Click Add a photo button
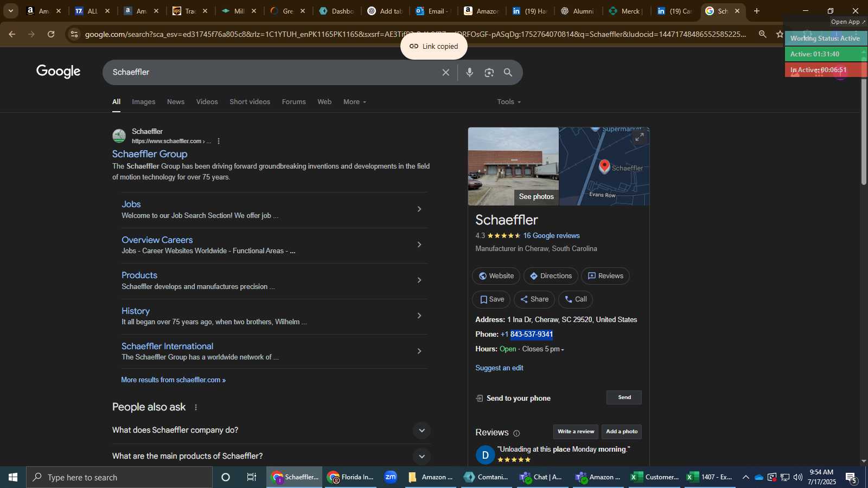868x488 pixels. [x=622, y=432]
